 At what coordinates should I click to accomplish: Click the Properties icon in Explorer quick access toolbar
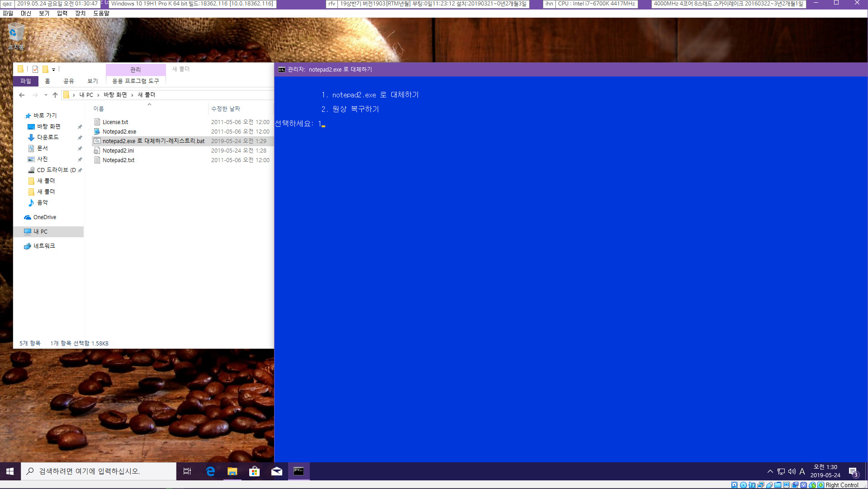pos(35,69)
